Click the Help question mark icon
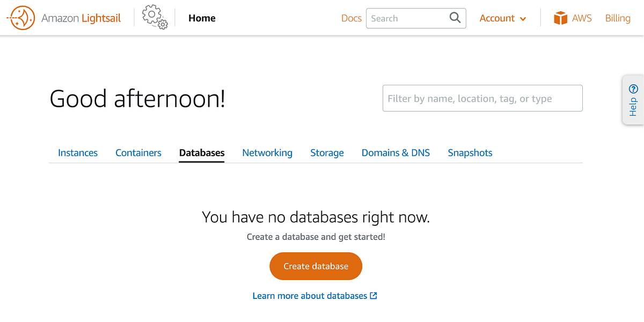The width and height of the screenshot is (644, 322). (633, 87)
